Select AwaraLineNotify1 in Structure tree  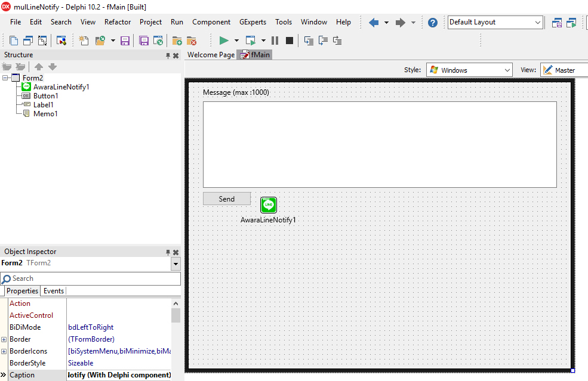click(61, 87)
